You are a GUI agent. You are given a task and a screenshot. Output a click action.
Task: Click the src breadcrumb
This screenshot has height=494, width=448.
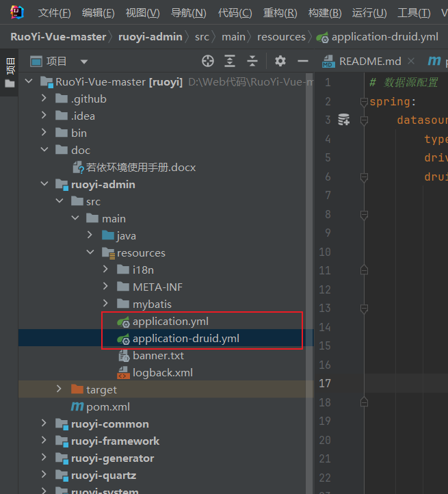(x=202, y=37)
